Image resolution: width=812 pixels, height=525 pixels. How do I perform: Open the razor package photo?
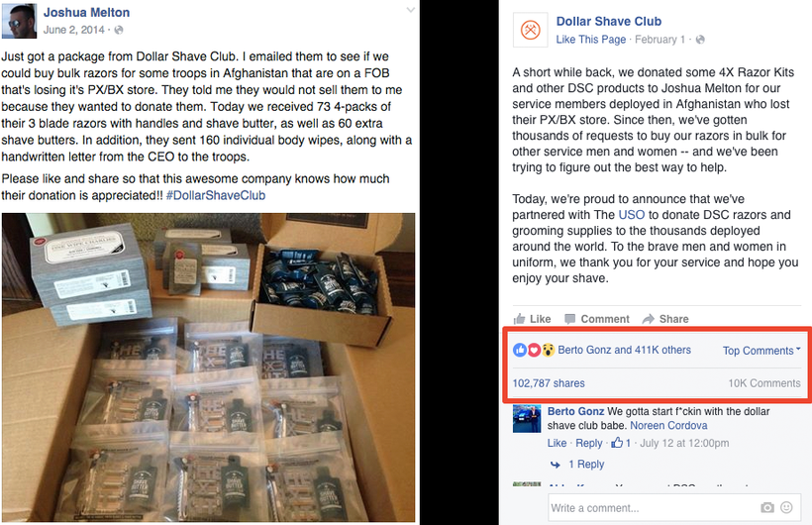tap(208, 367)
